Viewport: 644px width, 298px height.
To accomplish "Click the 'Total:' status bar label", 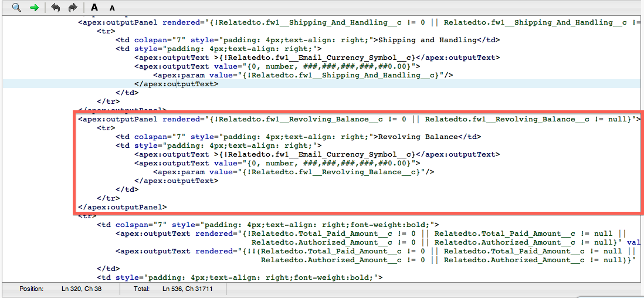I will [x=141, y=289].
